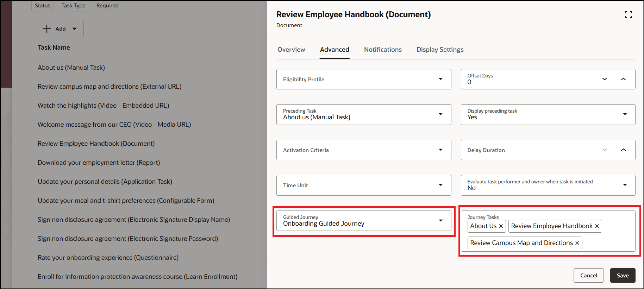Click the Status filter button
644x289 pixels.
[x=43, y=6]
